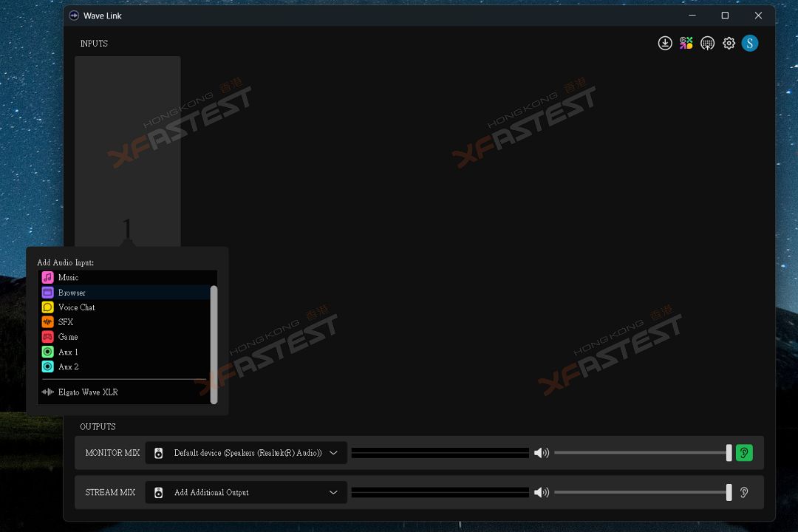The image size is (798, 532).
Task: Open the colorful shapes marketplace icon
Action: point(686,44)
